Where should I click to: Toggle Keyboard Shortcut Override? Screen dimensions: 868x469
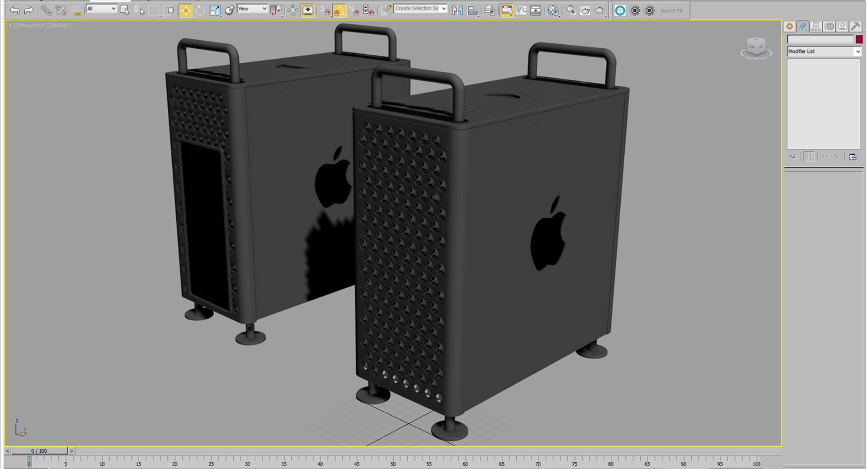[308, 10]
